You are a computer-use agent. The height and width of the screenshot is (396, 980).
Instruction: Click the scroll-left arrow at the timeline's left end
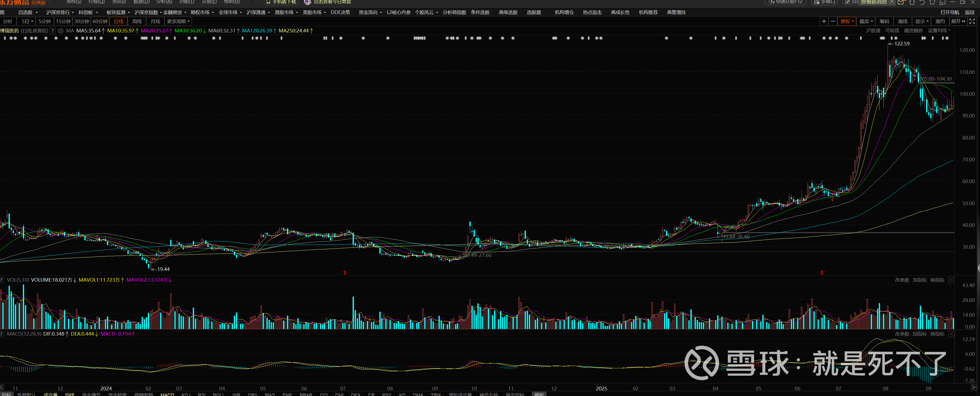(x=2, y=387)
